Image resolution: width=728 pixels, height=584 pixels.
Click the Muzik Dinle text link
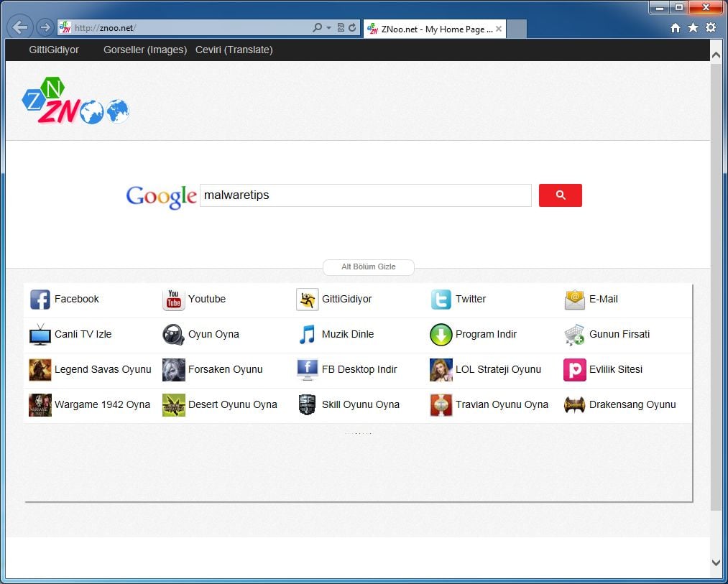348,335
